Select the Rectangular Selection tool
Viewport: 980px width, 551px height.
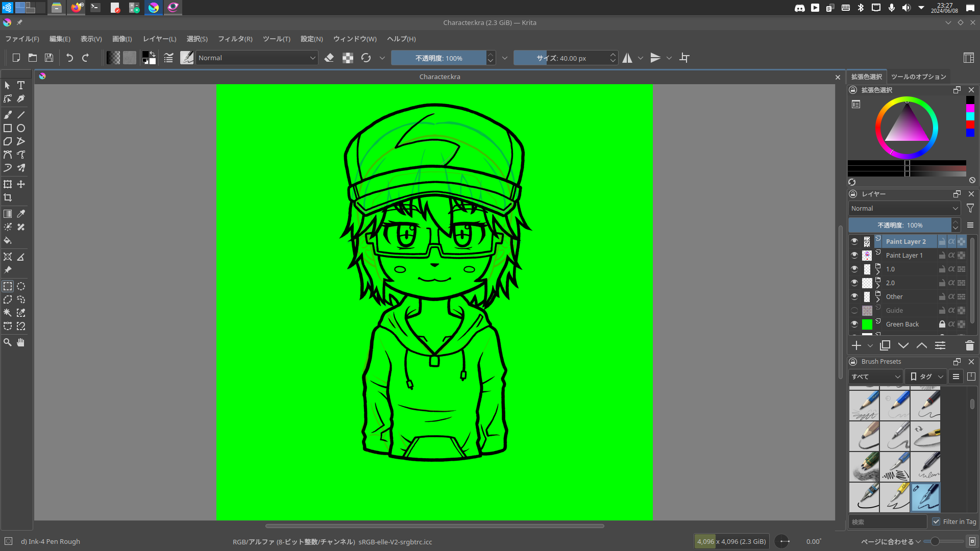[8, 286]
